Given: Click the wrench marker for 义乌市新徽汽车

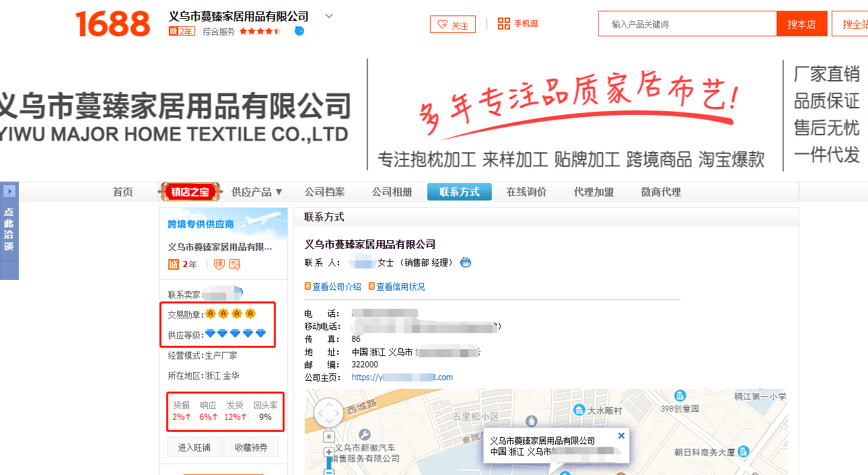Looking at the screenshot, I should (x=364, y=435).
